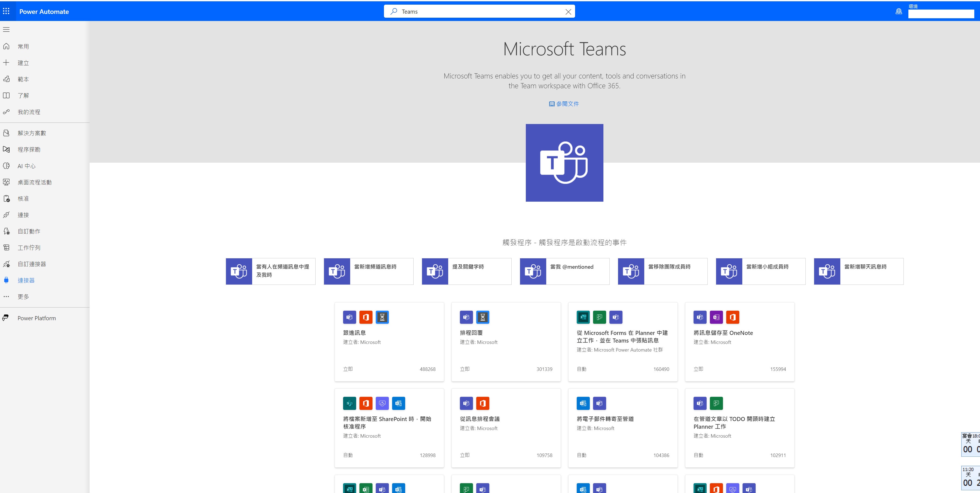980x493 pixels.
Task: Select 建立 create in sidebar
Action: [23, 63]
